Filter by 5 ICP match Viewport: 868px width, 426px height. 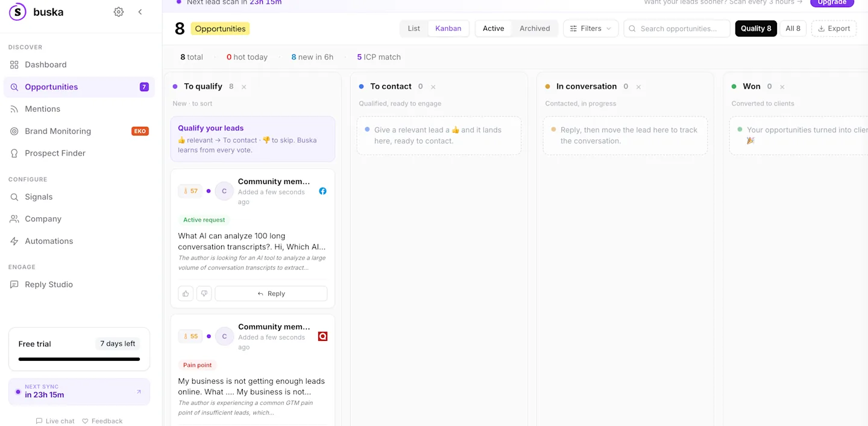(x=379, y=57)
